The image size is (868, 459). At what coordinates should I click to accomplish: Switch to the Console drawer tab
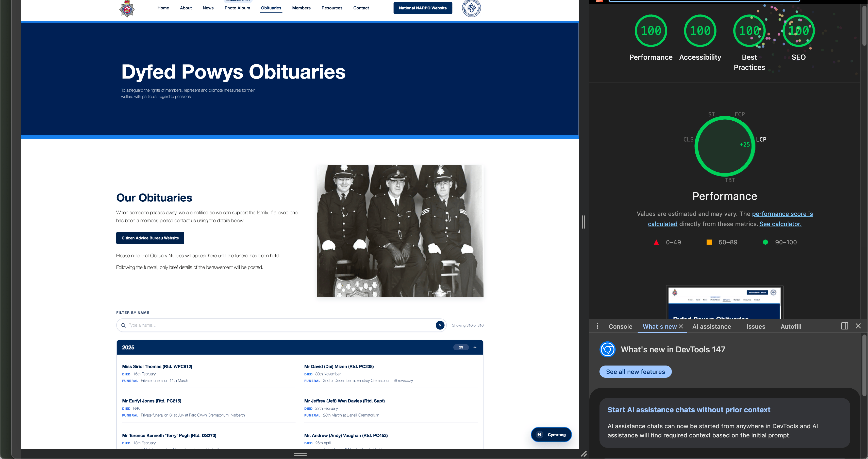pos(620,326)
